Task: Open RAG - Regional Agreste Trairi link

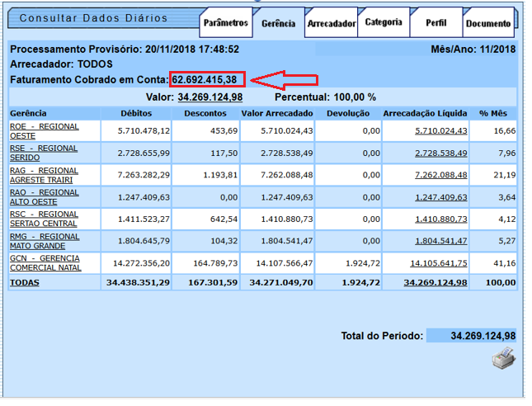Action: 44,175
